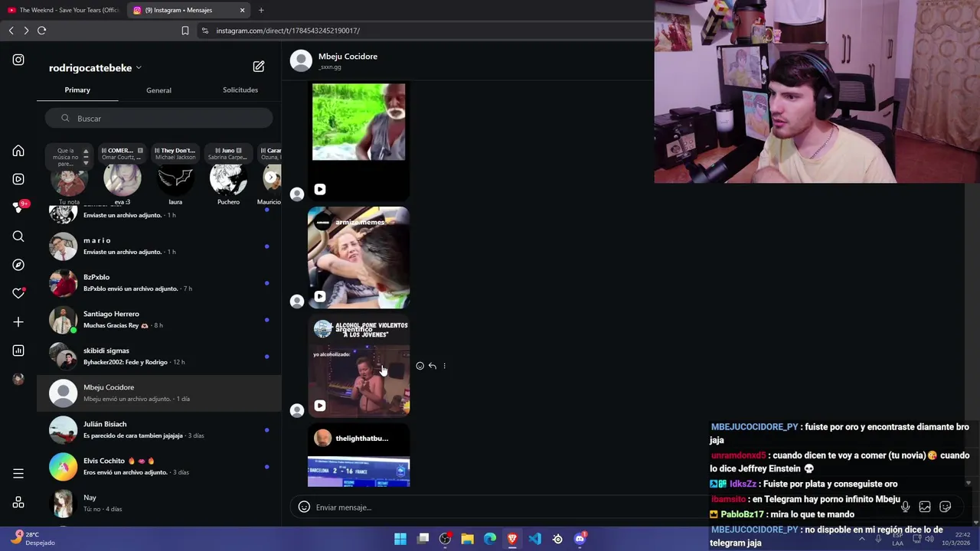Open Discord from taskbar
Image resolution: width=980 pixels, height=551 pixels.
[580, 539]
